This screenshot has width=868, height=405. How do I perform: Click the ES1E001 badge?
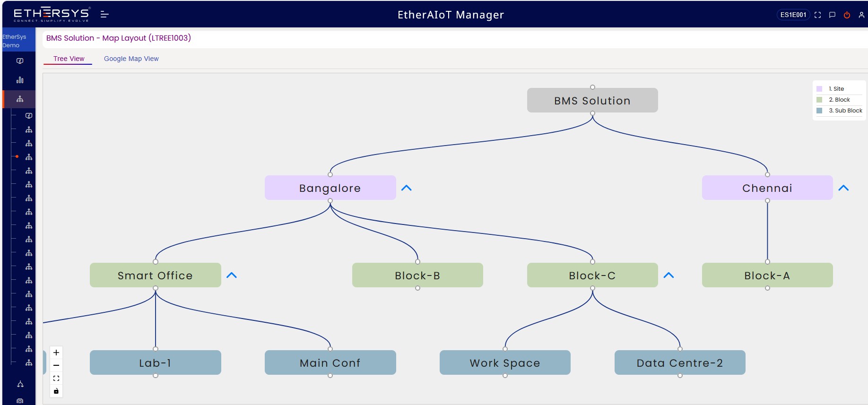click(793, 15)
